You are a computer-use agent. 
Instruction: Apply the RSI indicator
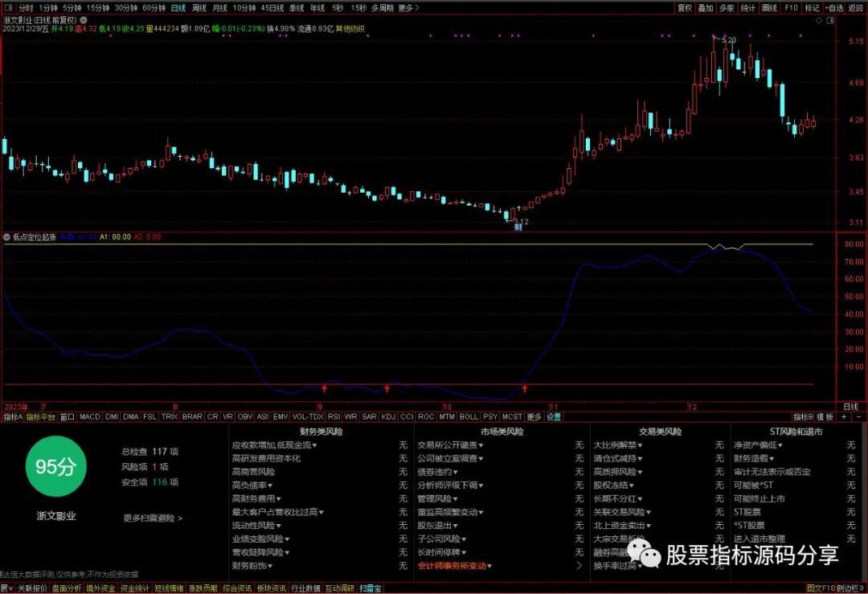[x=334, y=417]
